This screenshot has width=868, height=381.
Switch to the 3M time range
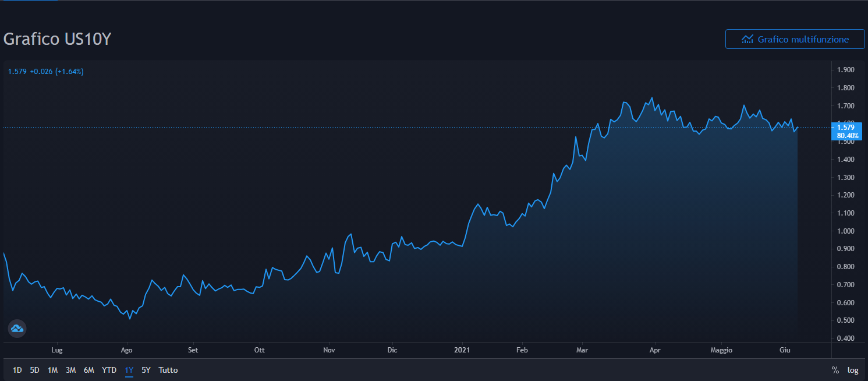(x=70, y=370)
